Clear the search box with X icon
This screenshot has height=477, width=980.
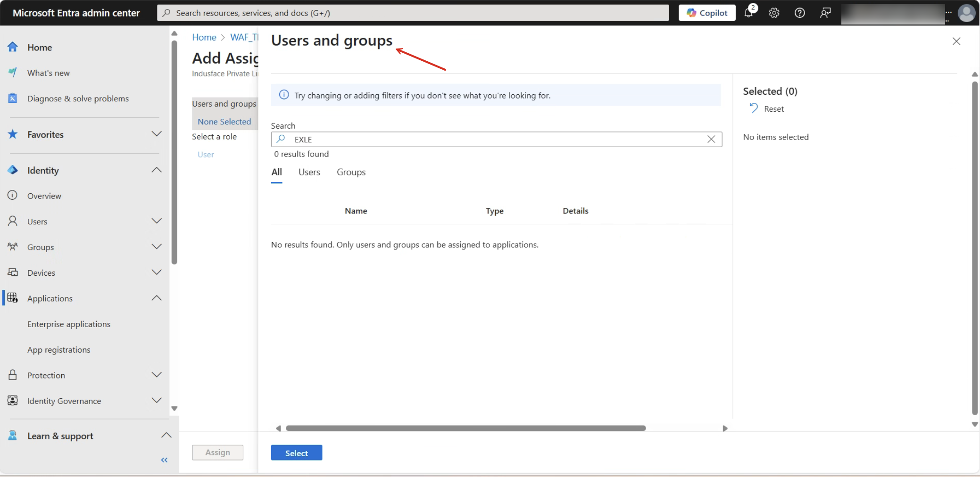[x=711, y=139]
